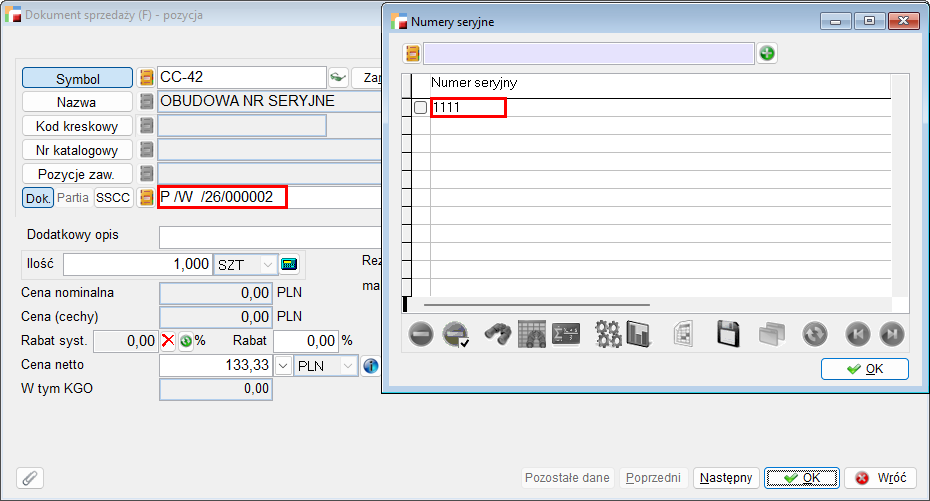Select the Dok. tab
930x501 pixels.
[x=38, y=198]
